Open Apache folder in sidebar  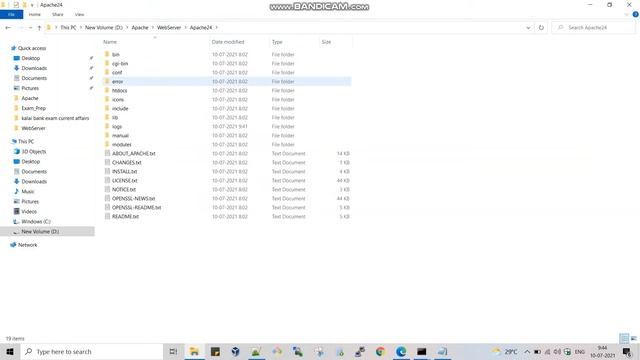30,98
